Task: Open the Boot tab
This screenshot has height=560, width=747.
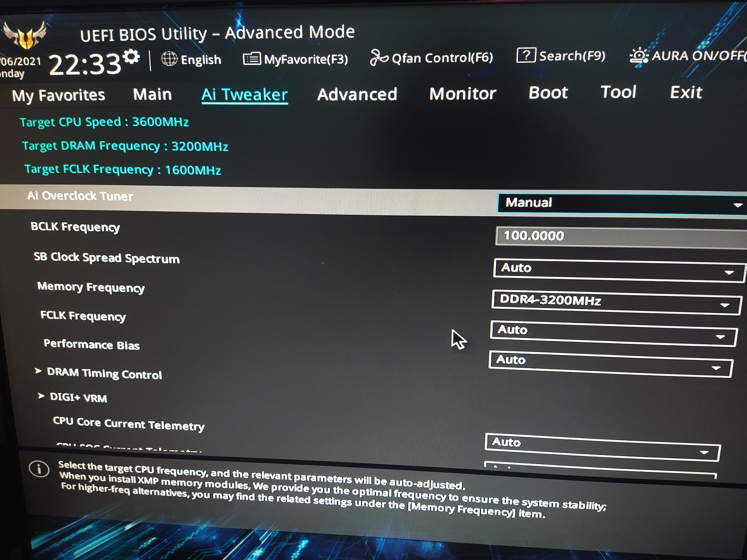Action: click(548, 93)
